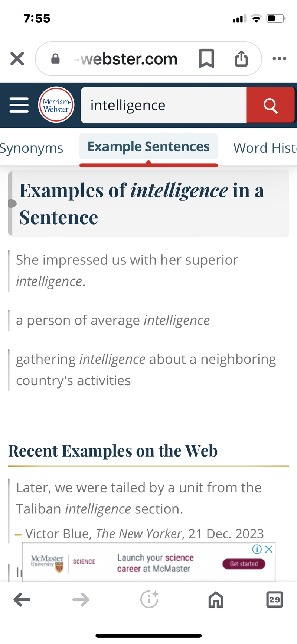Tap the Get started ad button
Viewport: 297px width, 644px height.
(244, 564)
